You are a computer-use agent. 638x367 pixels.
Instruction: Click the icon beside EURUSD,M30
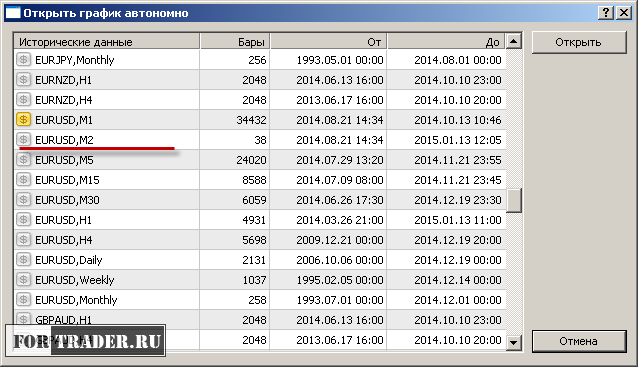24,199
